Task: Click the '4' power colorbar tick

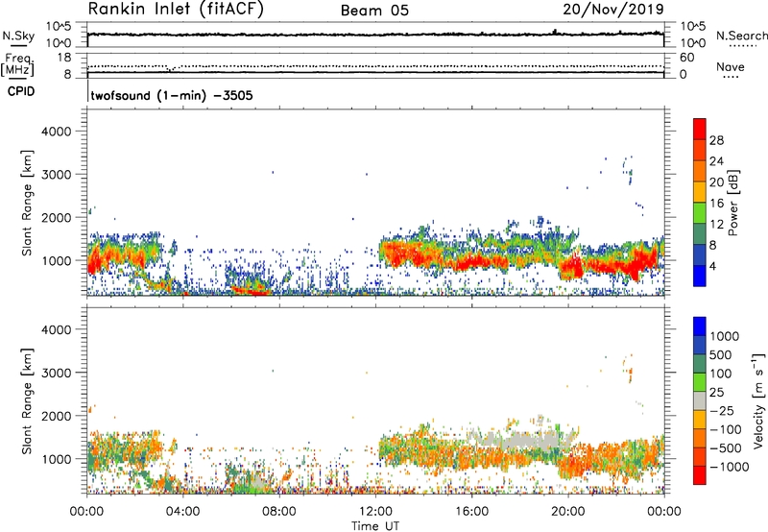Action: coord(713,267)
